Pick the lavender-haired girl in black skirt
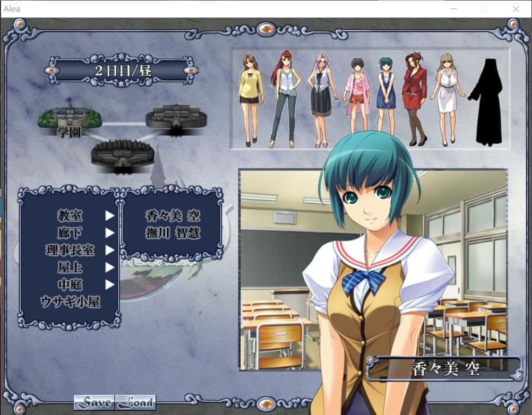532x415 pixels. 321,100
